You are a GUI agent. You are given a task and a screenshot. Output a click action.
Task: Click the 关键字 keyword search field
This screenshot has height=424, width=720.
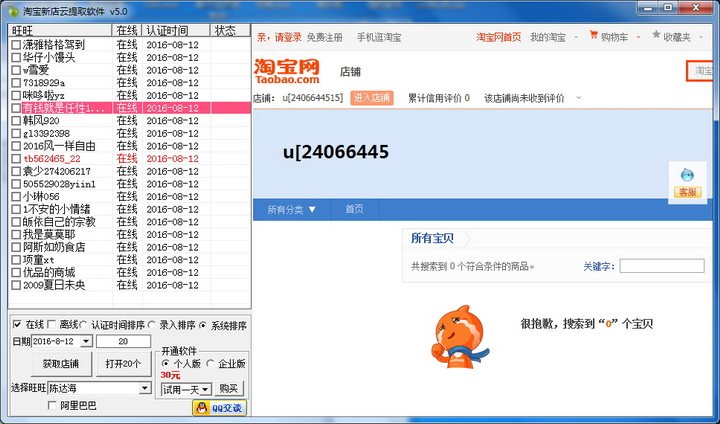tap(660, 266)
